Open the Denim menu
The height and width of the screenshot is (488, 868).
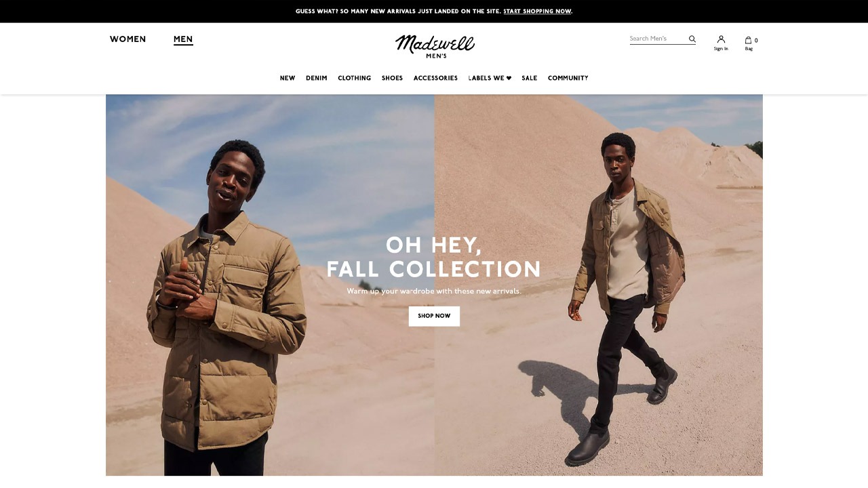pos(317,79)
